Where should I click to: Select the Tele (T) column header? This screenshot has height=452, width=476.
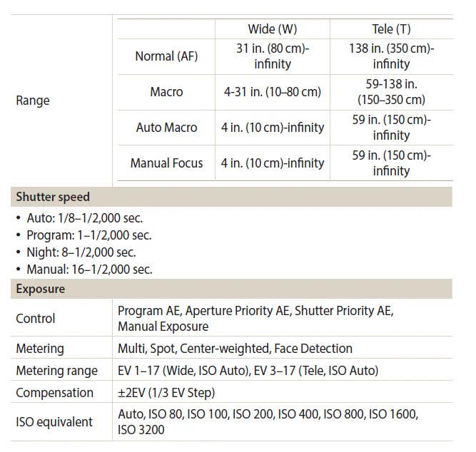pos(391,29)
